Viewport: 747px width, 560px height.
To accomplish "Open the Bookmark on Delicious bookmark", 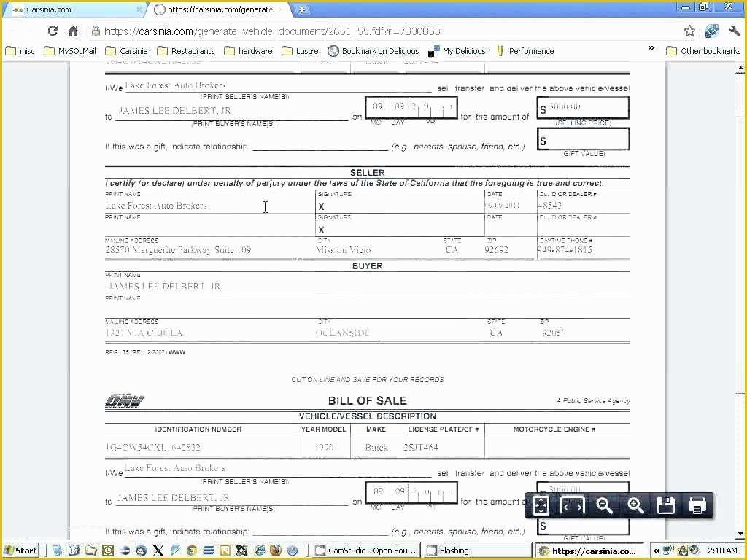I will [x=373, y=51].
